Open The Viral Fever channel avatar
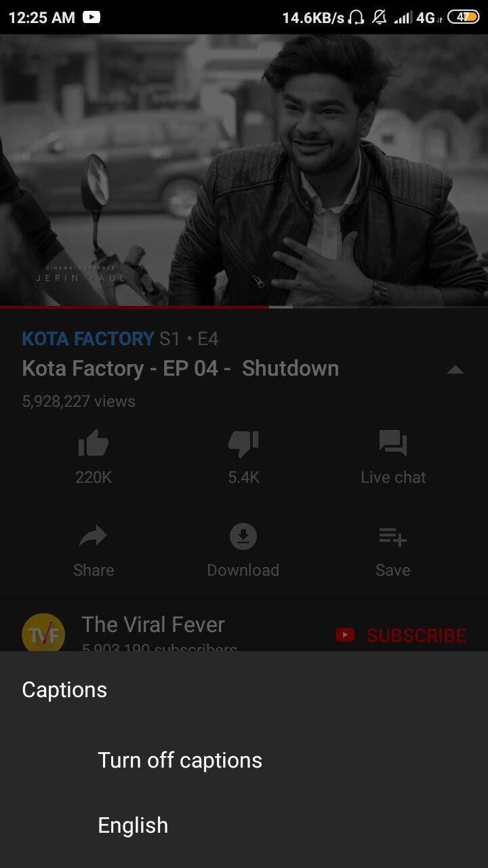The width and height of the screenshot is (488, 868). 43,633
